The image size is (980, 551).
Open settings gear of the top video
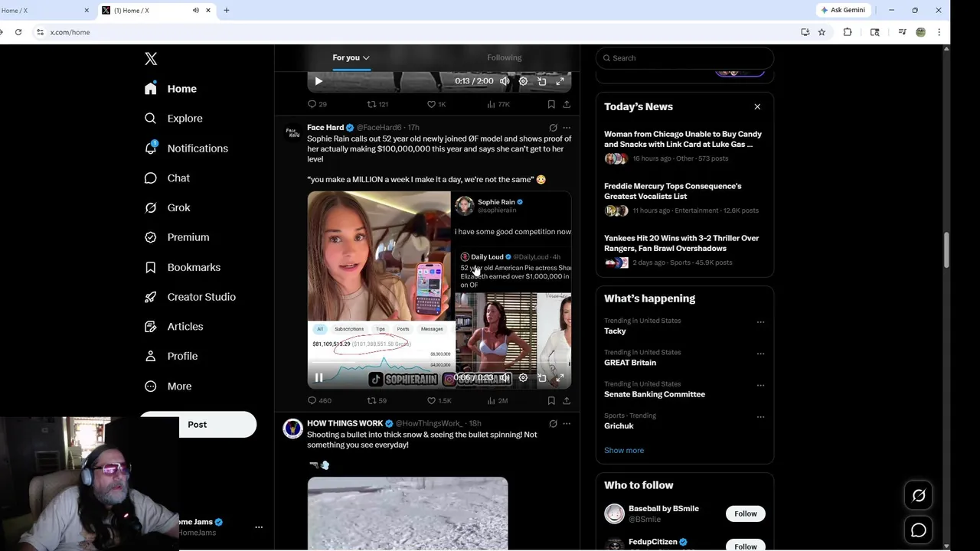coord(523,81)
